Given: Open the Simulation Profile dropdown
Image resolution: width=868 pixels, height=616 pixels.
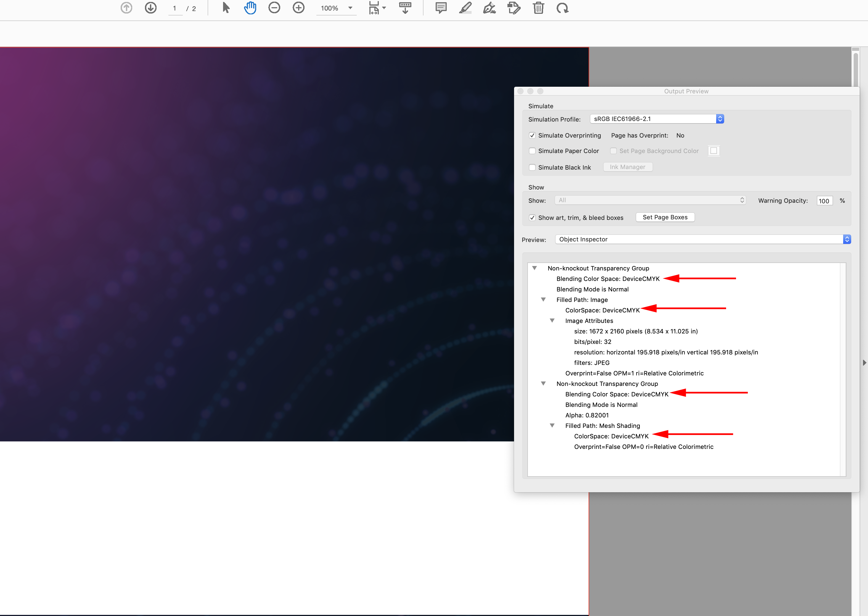Looking at the screenshot, I should (x=719, y=119).
